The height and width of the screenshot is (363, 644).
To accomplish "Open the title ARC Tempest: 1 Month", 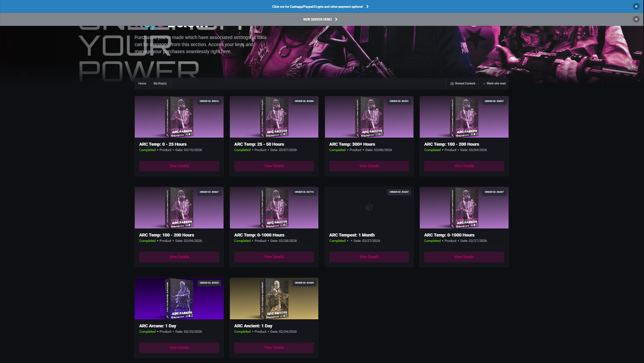I will [352, 235].
